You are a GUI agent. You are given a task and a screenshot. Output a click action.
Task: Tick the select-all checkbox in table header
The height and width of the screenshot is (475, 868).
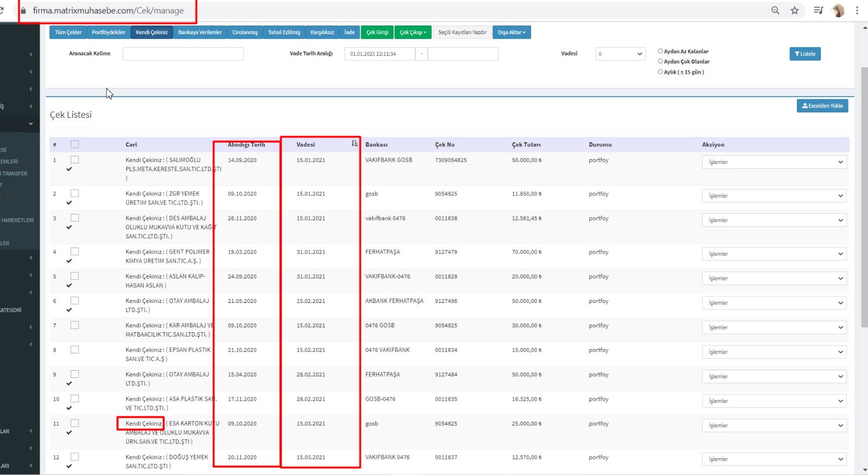[x=75, y=144]
